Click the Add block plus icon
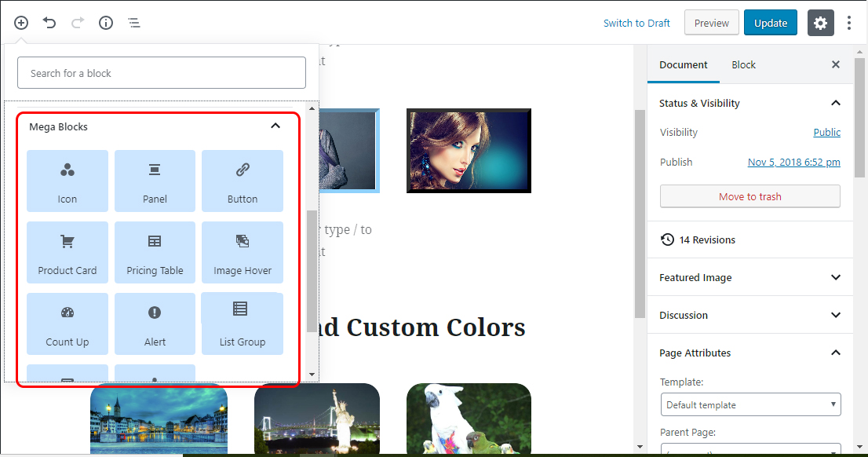The image size is (868, 457). (21, 23)
